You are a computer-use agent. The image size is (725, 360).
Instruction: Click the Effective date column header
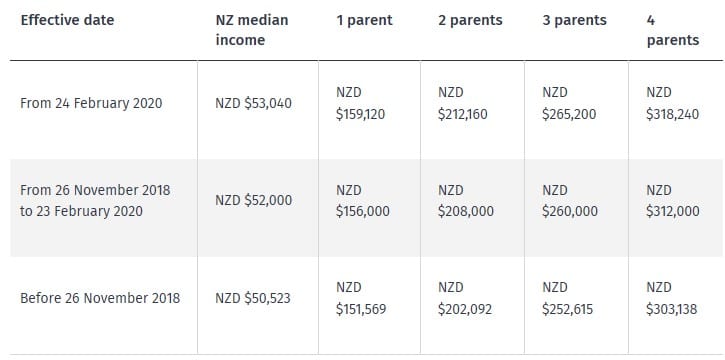pyautogui.click(x=67, y=20)
